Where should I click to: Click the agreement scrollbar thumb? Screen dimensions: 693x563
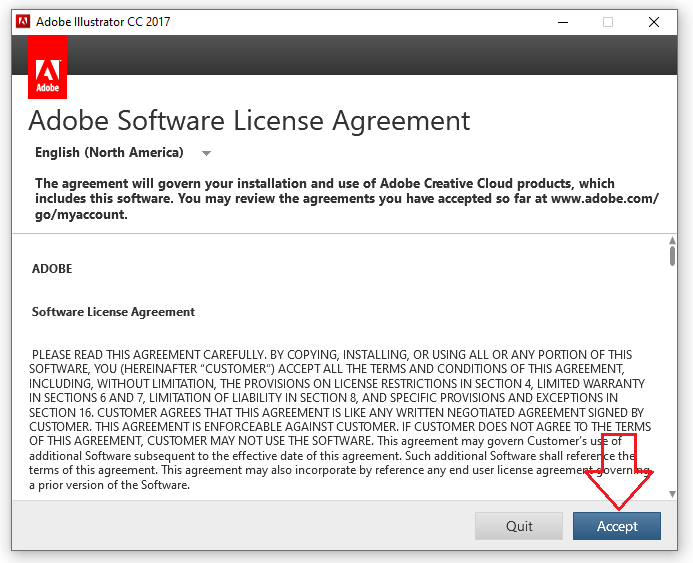point(672,256)
